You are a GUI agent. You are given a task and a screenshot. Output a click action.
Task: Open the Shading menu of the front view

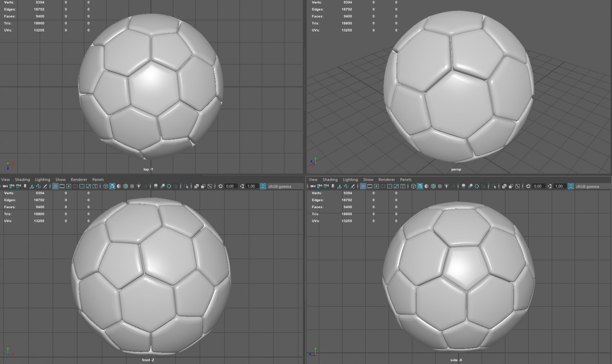click(x=22, y=180)
